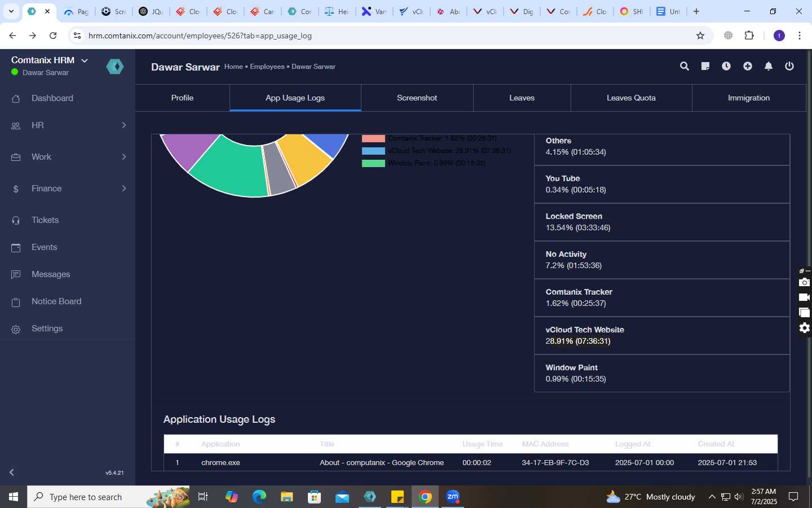Bookmark page with star icon
The width and height of the screenshot is (812, 508).
pyautogui.click(x=700, y=36)
